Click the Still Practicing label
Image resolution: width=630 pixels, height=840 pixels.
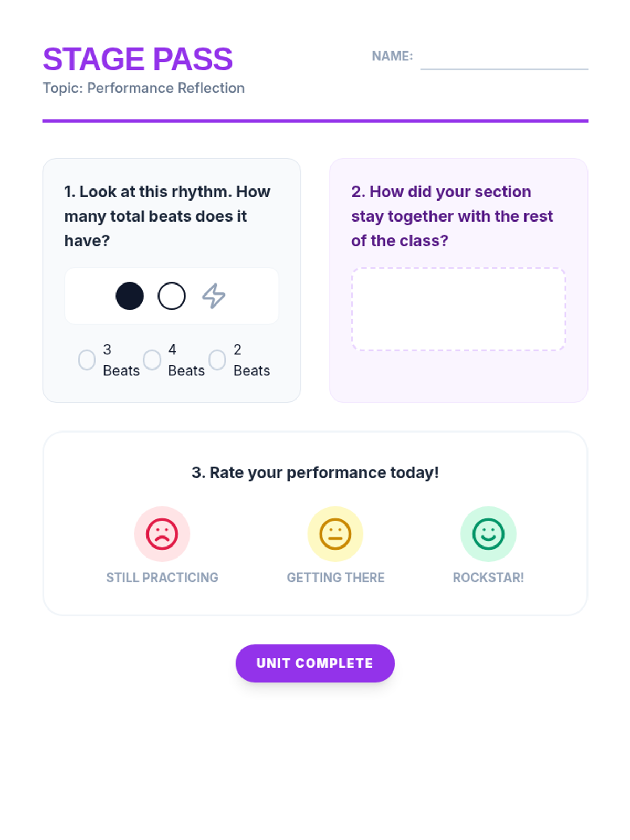coord(162,577)
